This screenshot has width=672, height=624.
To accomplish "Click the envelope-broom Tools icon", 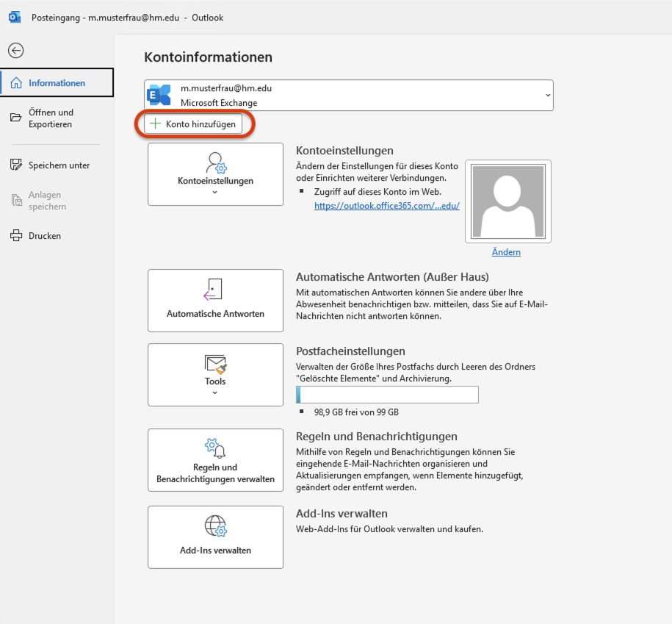I will [216, 364].
